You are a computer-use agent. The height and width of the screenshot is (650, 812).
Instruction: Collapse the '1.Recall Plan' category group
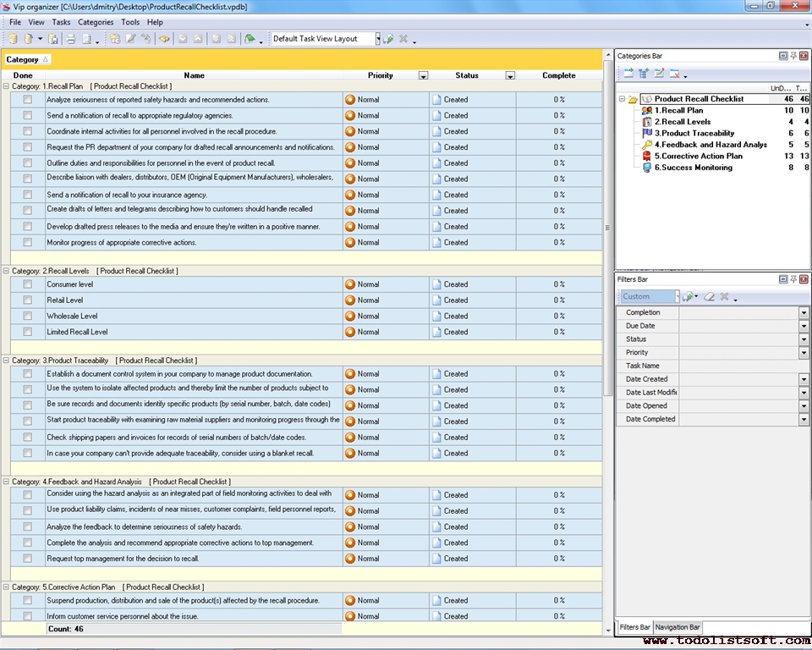tap(7, 86)
